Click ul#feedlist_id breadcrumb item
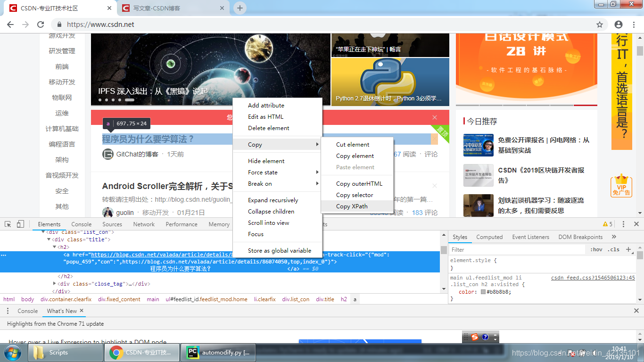644x362 pixels. pyautogui.click(x=206, y=299)
